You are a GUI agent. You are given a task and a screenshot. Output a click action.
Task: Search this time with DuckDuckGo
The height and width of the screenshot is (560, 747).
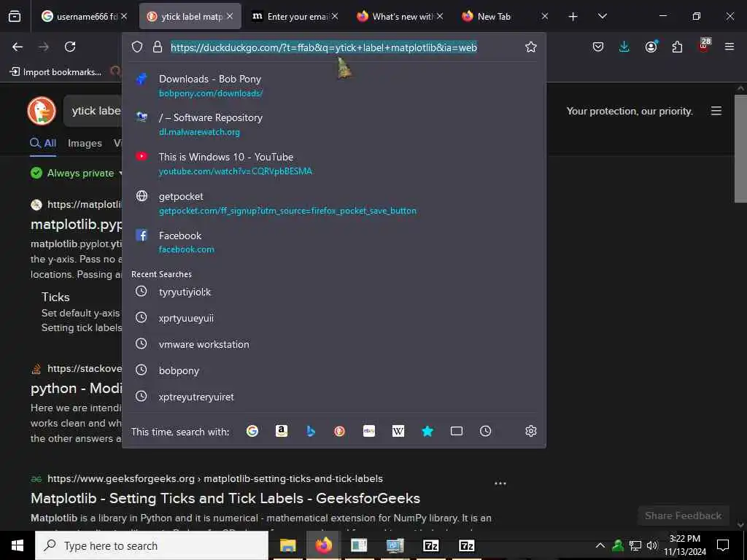(339, 431)
